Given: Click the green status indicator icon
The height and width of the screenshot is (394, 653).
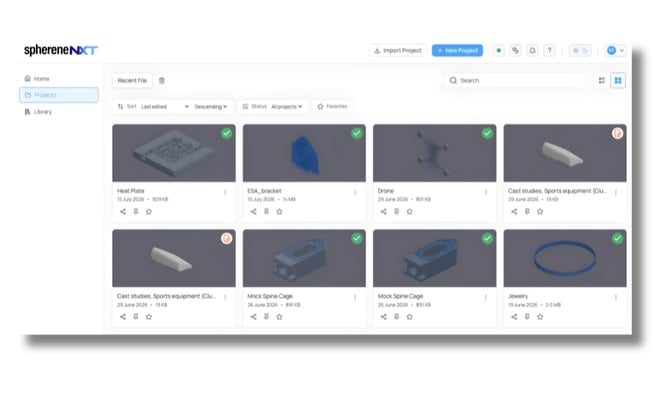Looking at the screenshot, I should tap(498, 50).
